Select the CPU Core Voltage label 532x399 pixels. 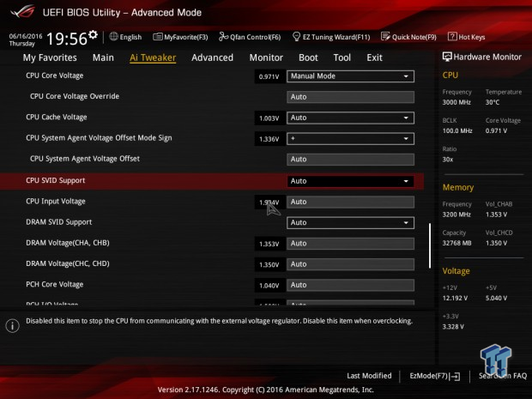(55, 76)
